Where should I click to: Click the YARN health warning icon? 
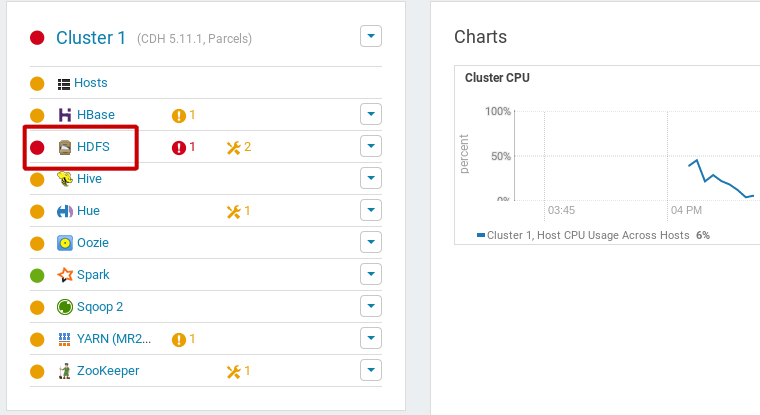[179, 339]
